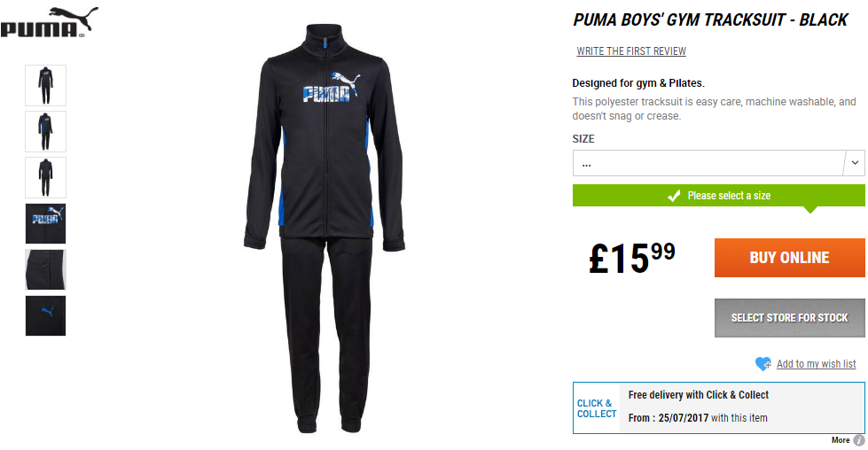Click the Please select a size banner
This screenshot has height=450, width=868.
[718, 196]
